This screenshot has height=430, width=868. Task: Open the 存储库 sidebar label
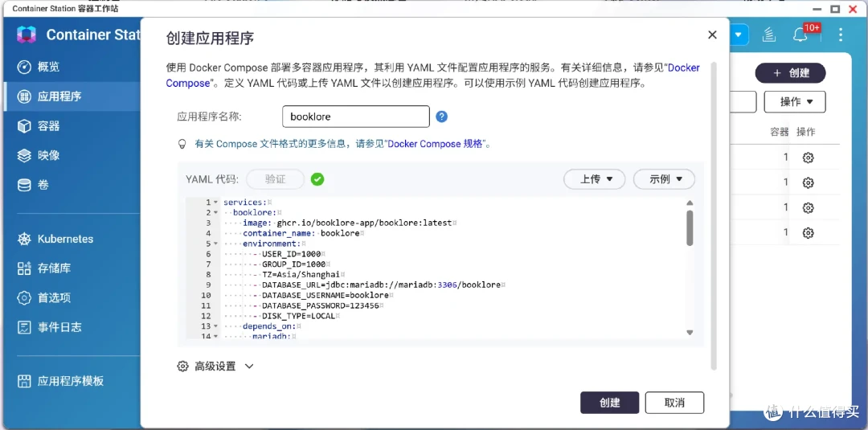pyautogui.click(x=55, y=268)
